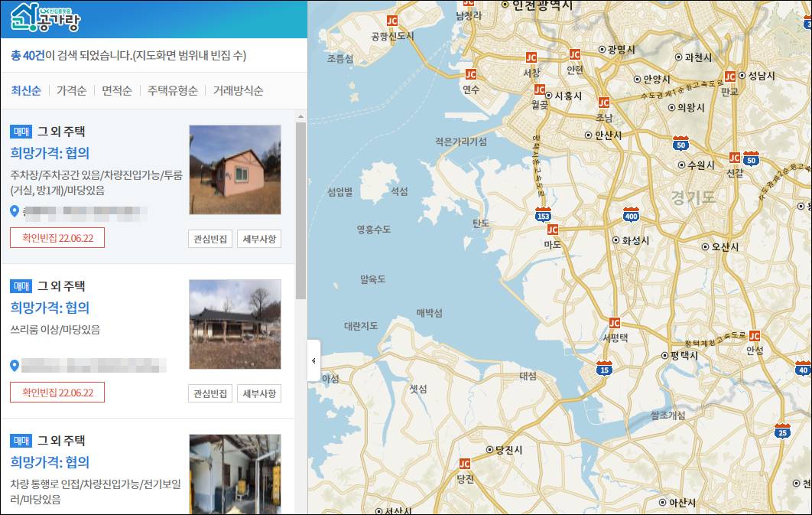Click the JC junction icon at 판교
The image size is (812, 515).
pos(730,77)
